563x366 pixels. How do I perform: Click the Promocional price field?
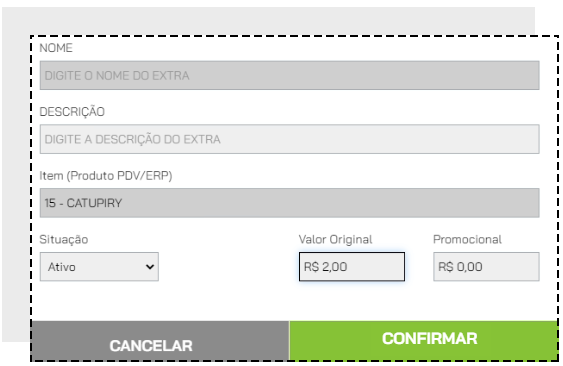click(486, 267)
